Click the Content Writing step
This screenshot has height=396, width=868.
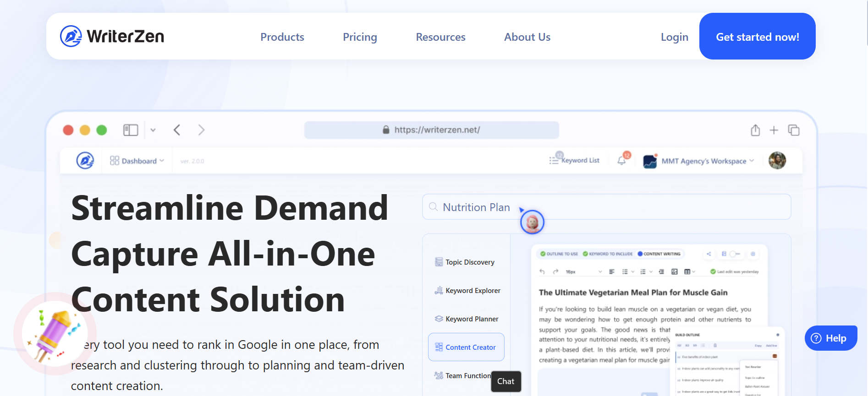tap(659, 254)
